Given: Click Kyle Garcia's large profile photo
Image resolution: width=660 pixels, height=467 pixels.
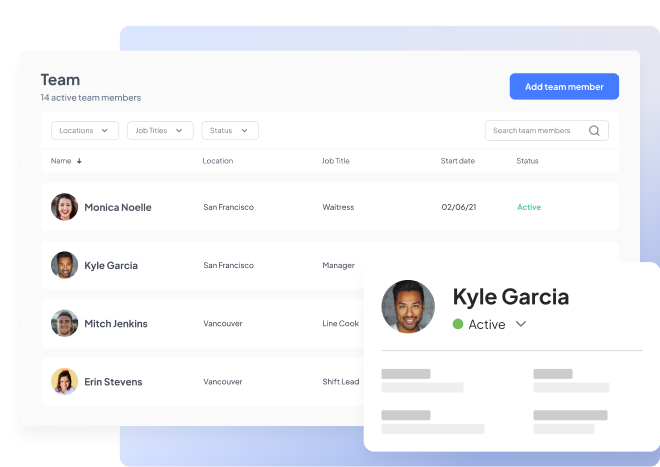Looking at the screenshot, I should [408, 306].
